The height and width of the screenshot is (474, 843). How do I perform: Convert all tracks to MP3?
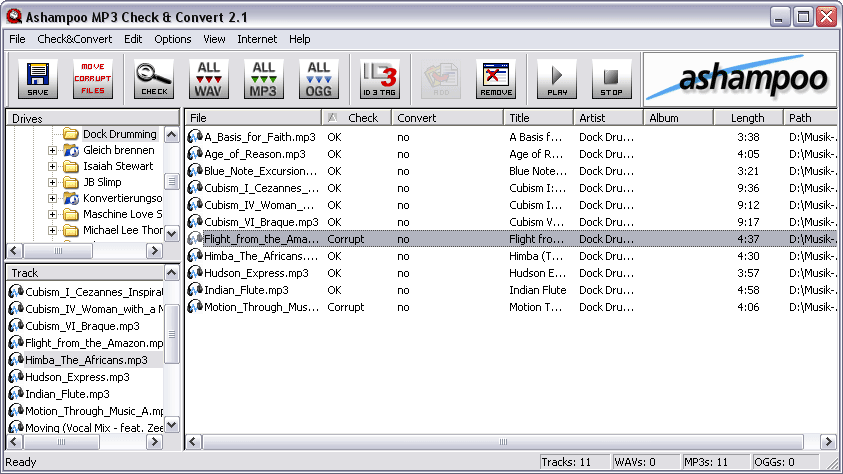pos(263,79)
